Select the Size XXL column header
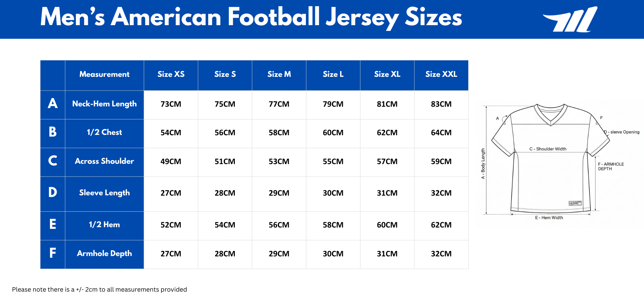This screenshot has height=302, width=644. point(441,74)
